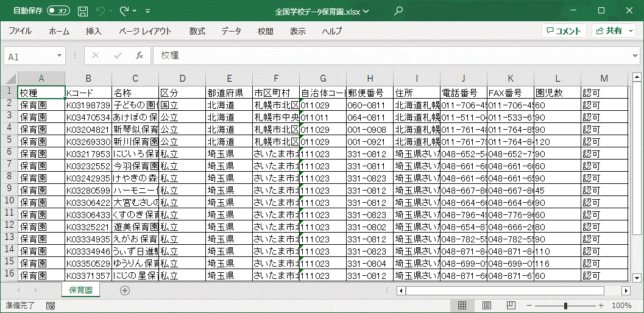Click the macro recording status bar icon
Viewport: 644px width, 313px height.
[51, 306]
